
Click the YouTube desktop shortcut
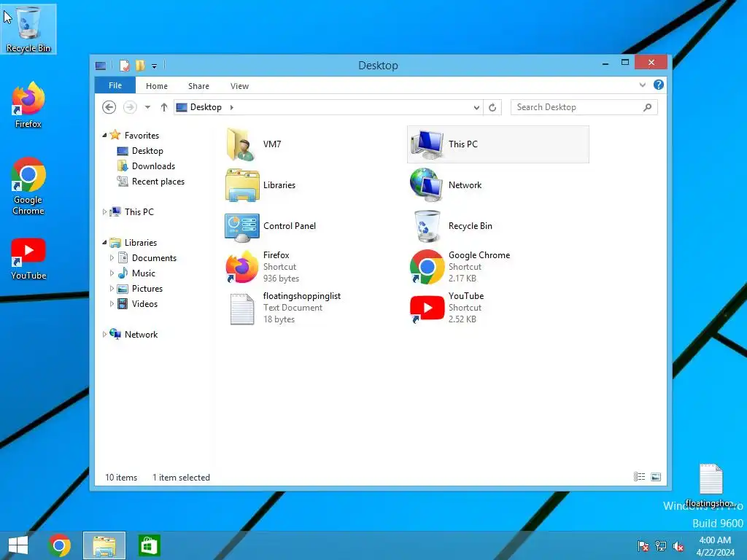tap(28, 260)
